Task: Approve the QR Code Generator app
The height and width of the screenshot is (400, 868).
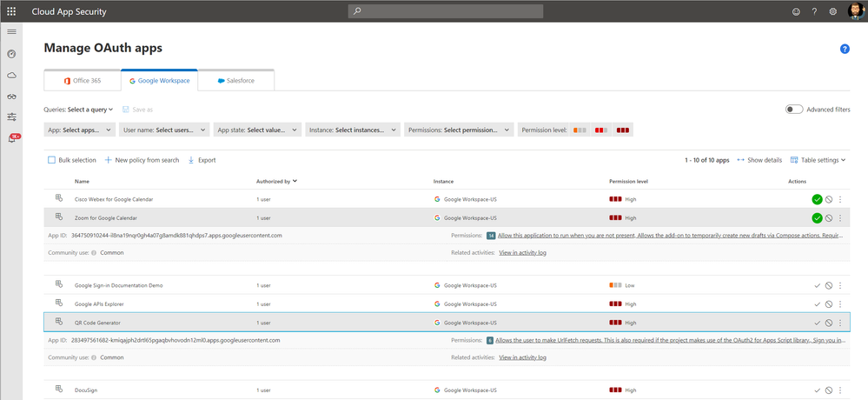Action: point(817,323)
